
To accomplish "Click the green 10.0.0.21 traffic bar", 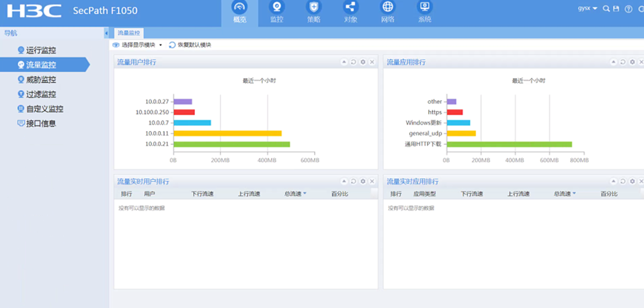I will [x=231, y=144].
